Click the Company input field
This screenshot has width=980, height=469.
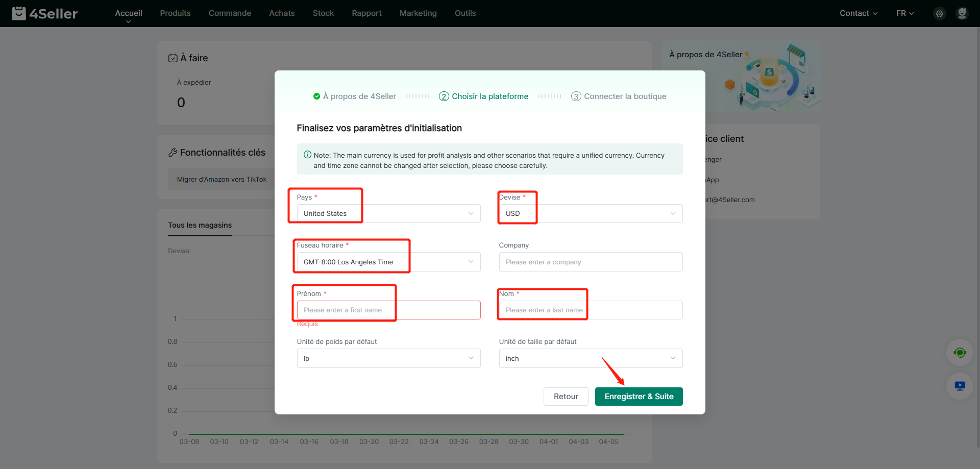[591, 262]
